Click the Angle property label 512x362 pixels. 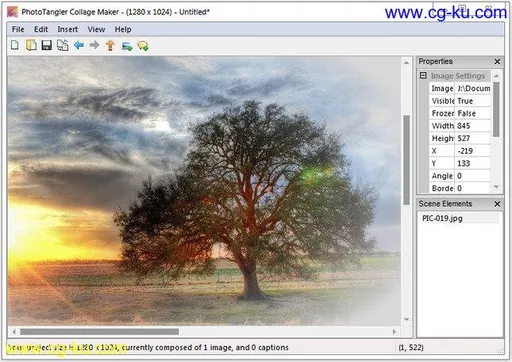pyautogui.click(x=442, y=176)
